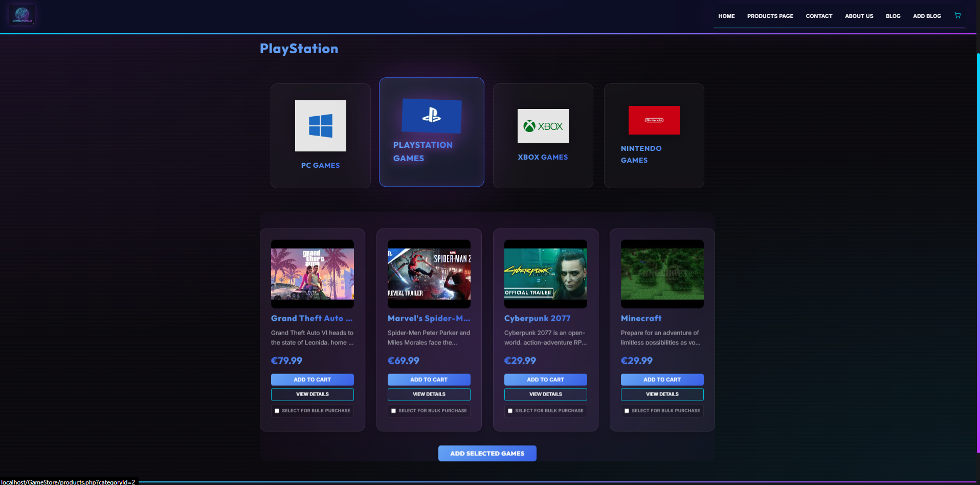
Task: Open the Minecraft thumbnail image
Action: point(662,274)
